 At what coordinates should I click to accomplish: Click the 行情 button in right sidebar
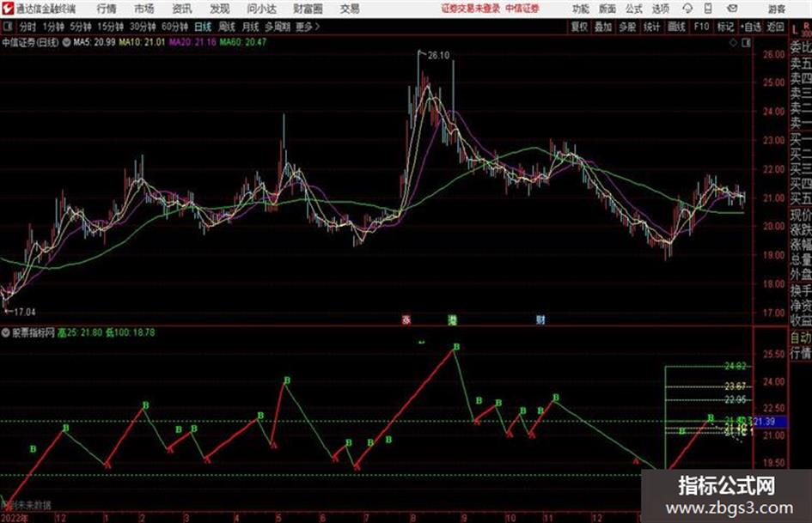(x=801, y=353)
